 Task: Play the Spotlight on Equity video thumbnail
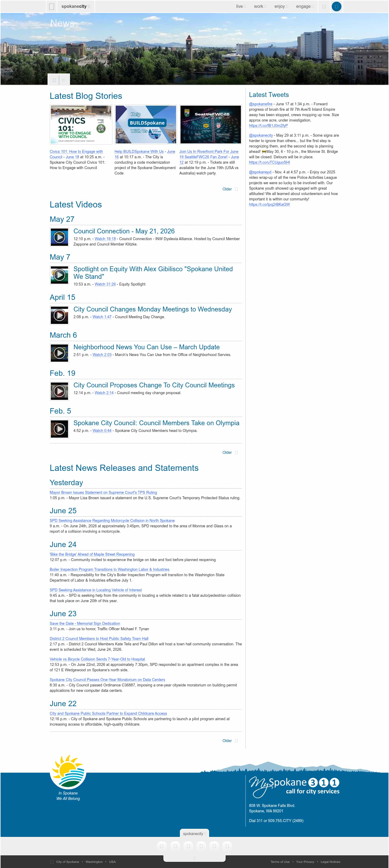click(x=59, y=275)
